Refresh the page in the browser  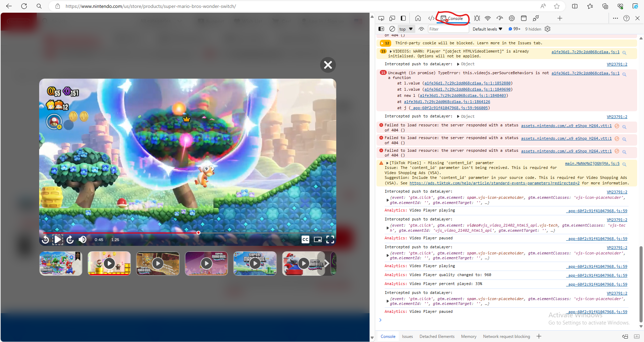click(x=24, y=6)
